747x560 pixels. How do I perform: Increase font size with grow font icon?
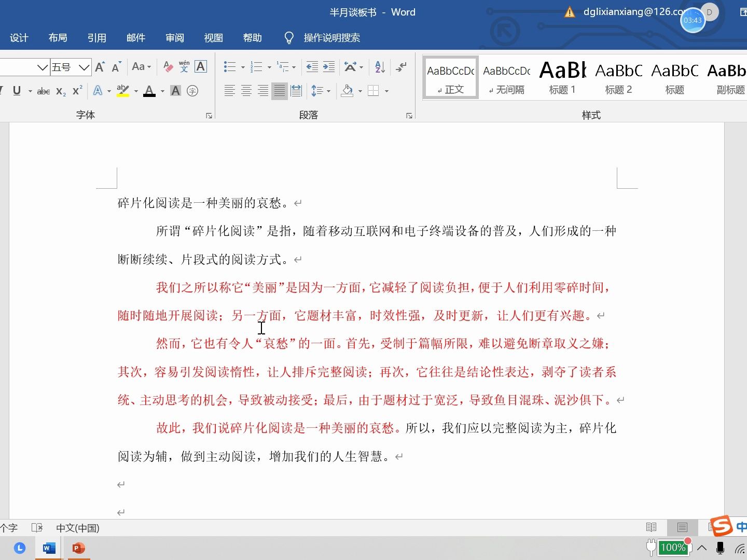click(x=100, y=67)
